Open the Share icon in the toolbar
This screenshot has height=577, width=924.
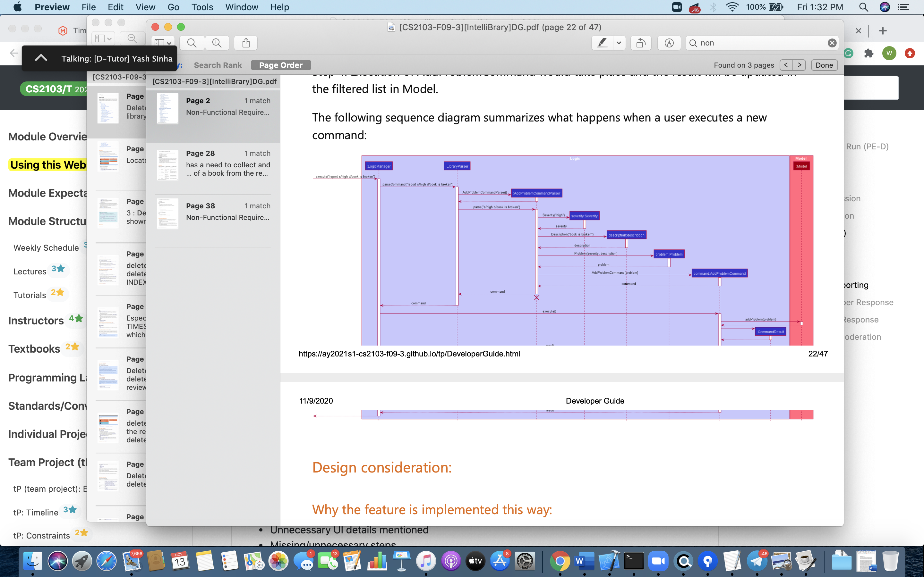(246, 43)
